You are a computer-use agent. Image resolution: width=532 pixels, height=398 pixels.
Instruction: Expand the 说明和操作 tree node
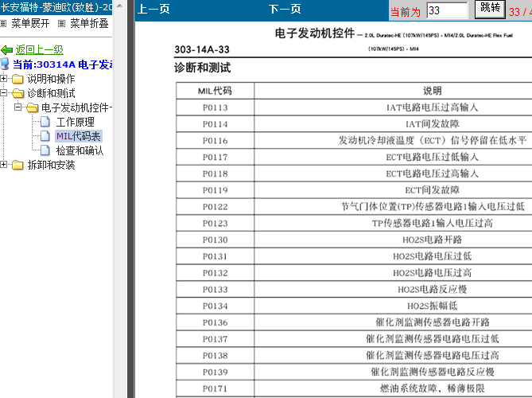click(x=3, y=79)
